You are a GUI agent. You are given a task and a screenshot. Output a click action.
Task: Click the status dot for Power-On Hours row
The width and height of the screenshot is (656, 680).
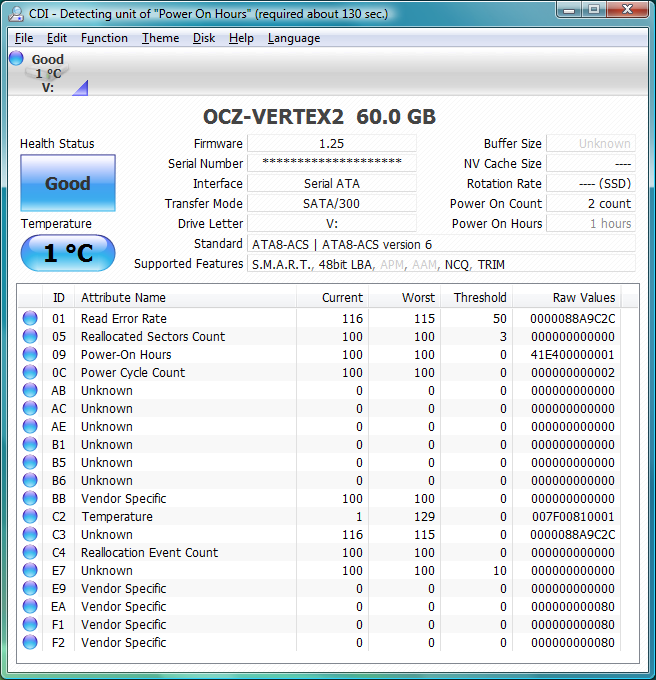[x=30, y=354]
